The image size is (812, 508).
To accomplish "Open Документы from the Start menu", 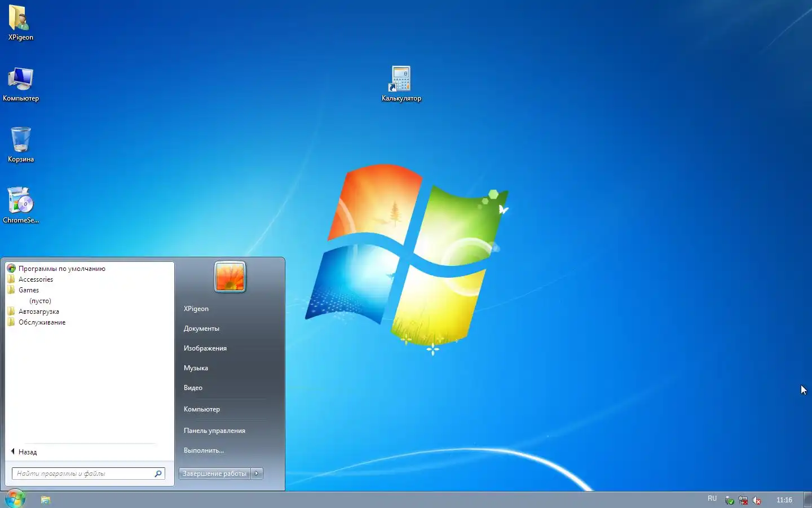I will pyautogui.click(x=201, y=329).
